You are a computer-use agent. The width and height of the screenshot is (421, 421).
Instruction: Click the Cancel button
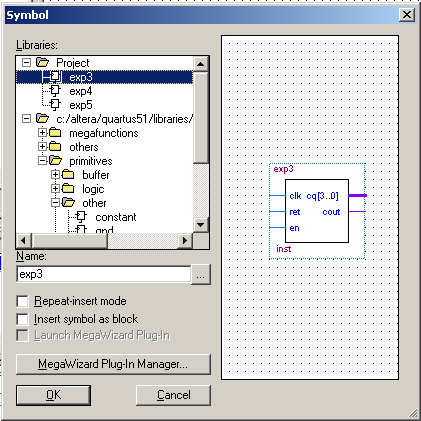pyautogui.click(x=173, y=395)
